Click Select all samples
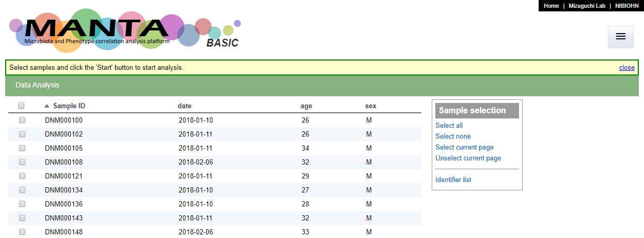 pos(449,125)
